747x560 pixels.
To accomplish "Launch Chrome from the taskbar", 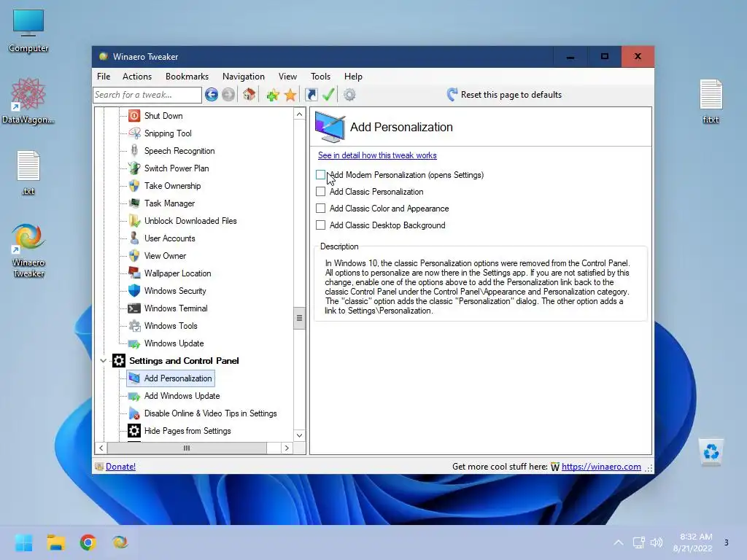I will (88, 542).
